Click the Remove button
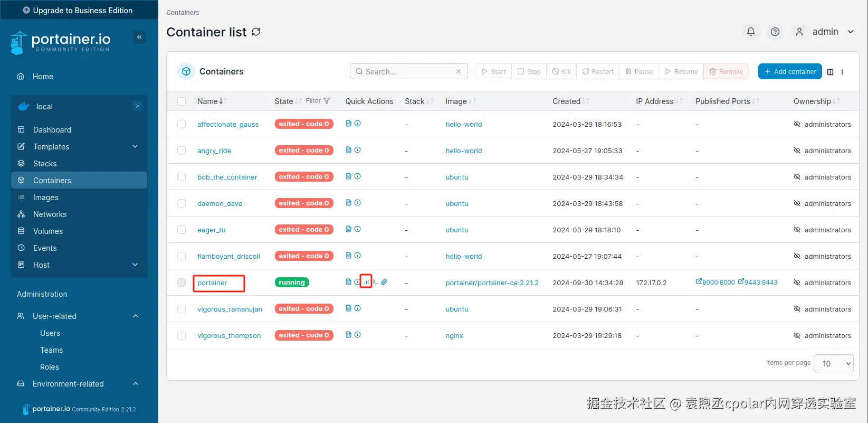 pos(726,71)
